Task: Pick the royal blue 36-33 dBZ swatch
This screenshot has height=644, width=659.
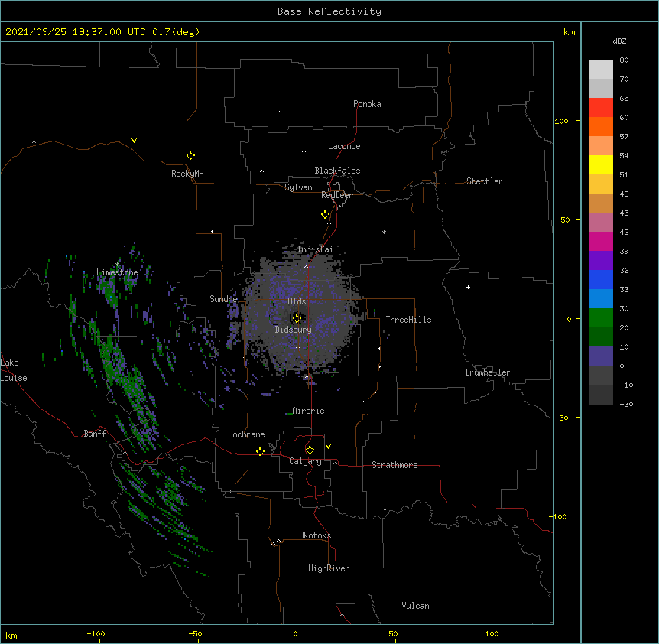Action: [x=601, y=279]
